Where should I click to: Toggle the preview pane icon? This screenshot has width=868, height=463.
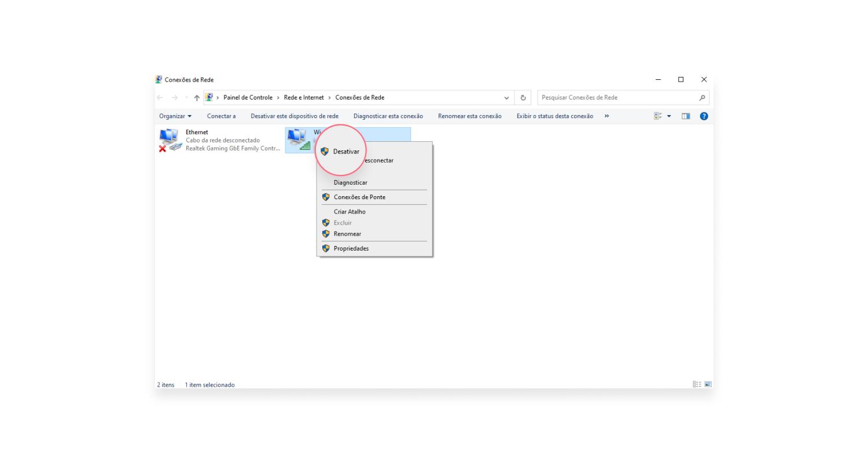(x=686, y=116)
